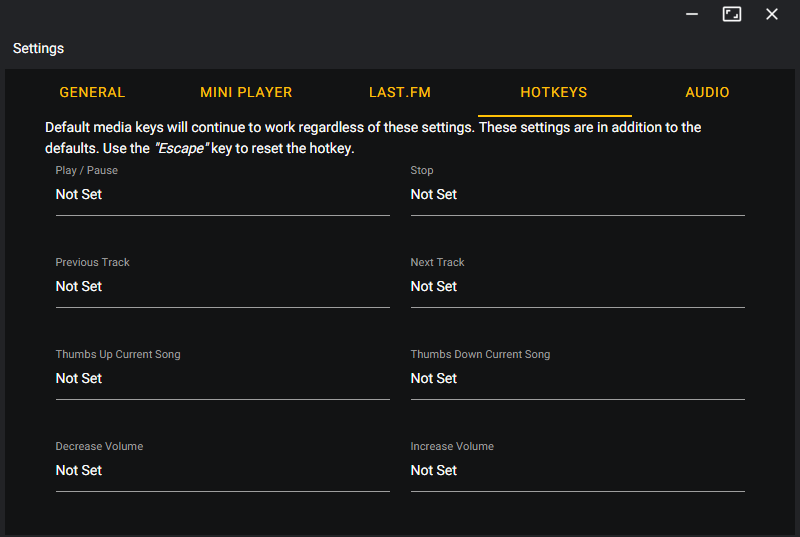Close the Settings window
Image resolution: width=800 pixels, height=537 pixels.
tap(772, 14)
